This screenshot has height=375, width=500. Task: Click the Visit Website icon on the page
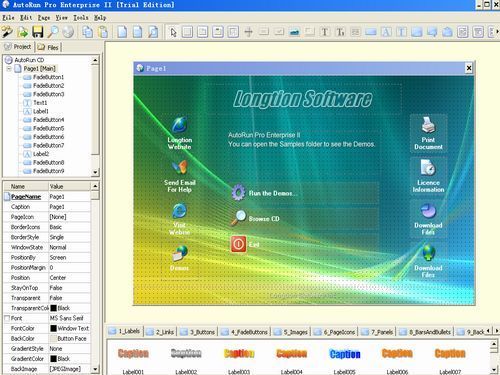(x=180, y=210)
